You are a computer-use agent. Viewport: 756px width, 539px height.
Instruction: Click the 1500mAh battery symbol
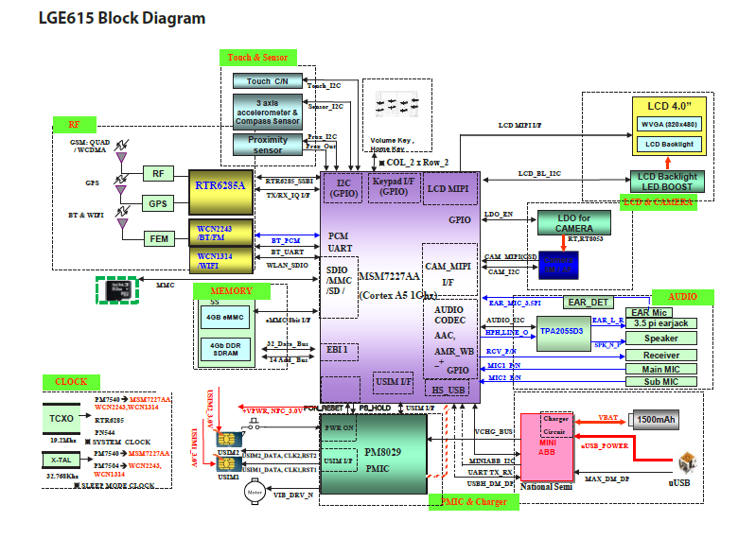654,419
